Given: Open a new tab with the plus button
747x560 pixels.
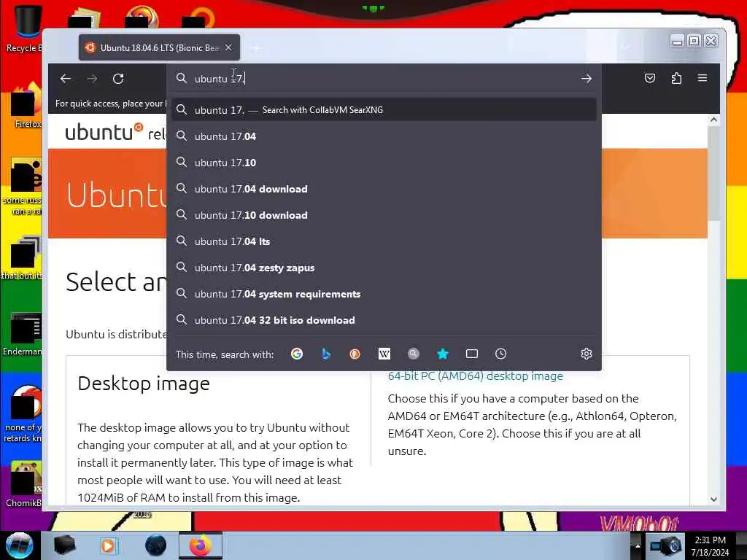Looking at the screenshot, I should [256, 48].
